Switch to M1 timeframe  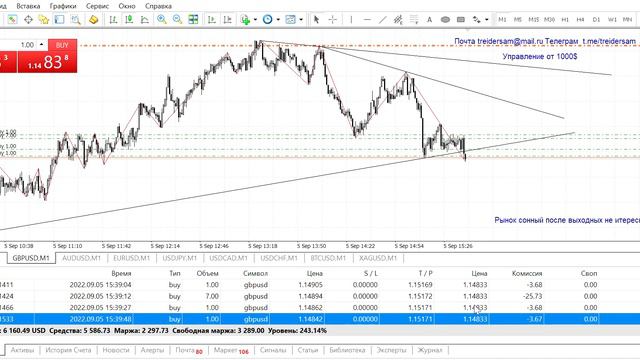pyautogui.click(x=502, y=19)
